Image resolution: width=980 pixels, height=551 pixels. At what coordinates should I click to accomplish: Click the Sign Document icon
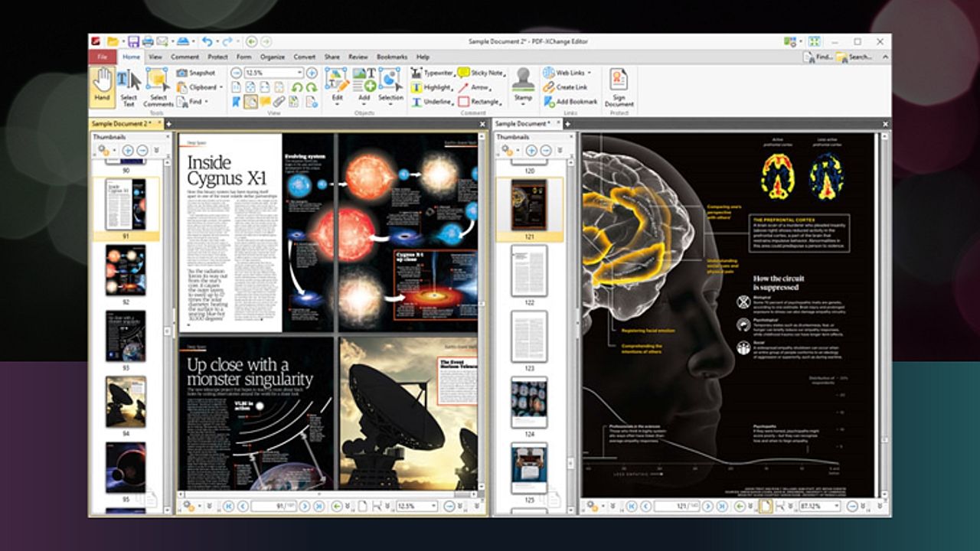tap(619, 87)
